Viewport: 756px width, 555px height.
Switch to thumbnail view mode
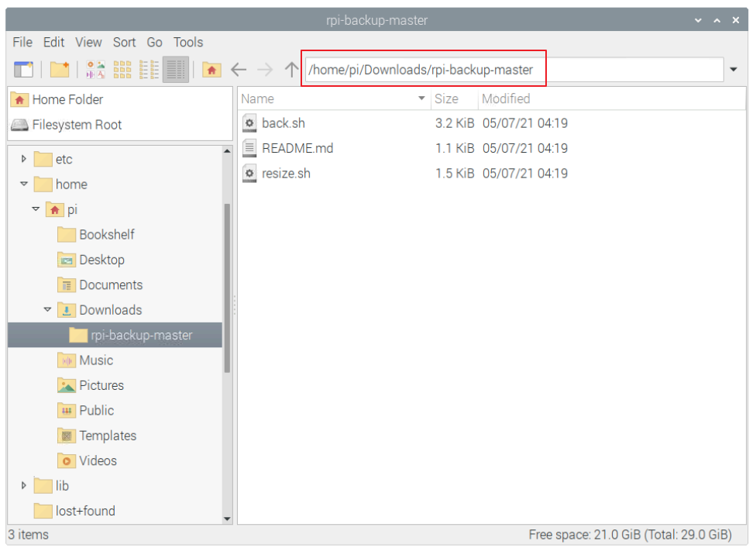coord(122,70)
